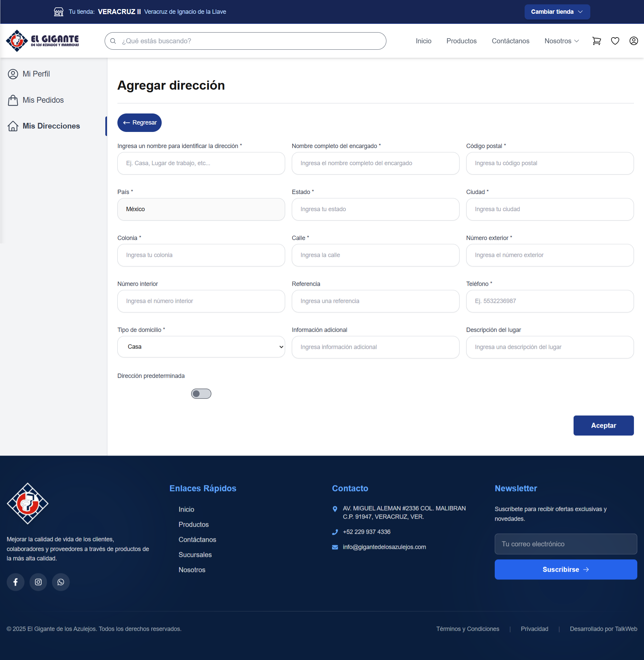Click El Gigante header logo
Screen dimensions: 644x660
43,41
